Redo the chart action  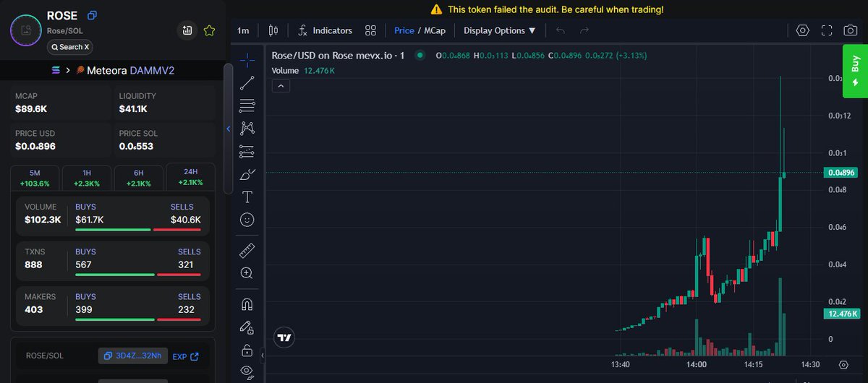click(584, 30)
